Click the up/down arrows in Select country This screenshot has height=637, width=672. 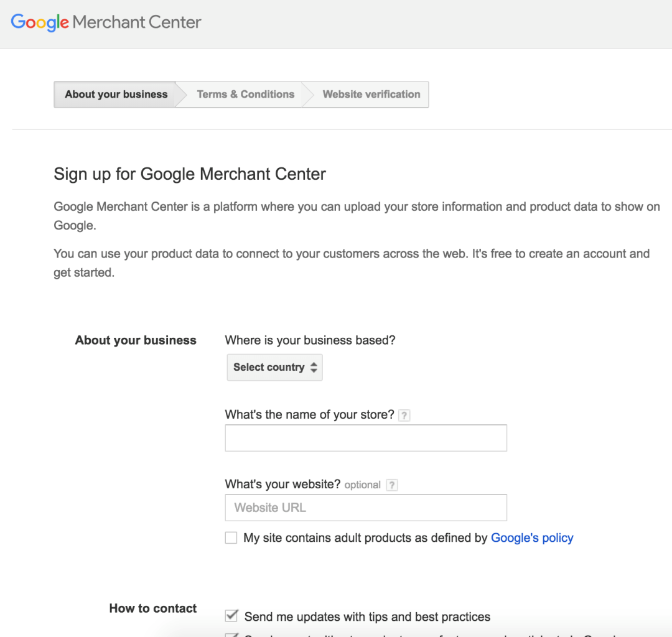(x=313, y=367)
